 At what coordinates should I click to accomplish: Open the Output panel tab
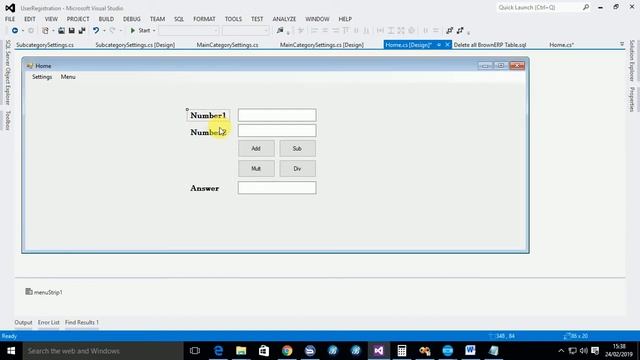pyautogui.click(x=23, y=322)
